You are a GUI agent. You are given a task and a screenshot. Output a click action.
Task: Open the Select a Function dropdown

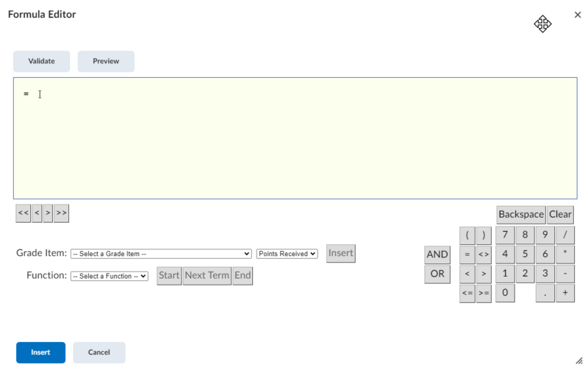[x=110, y=277]
